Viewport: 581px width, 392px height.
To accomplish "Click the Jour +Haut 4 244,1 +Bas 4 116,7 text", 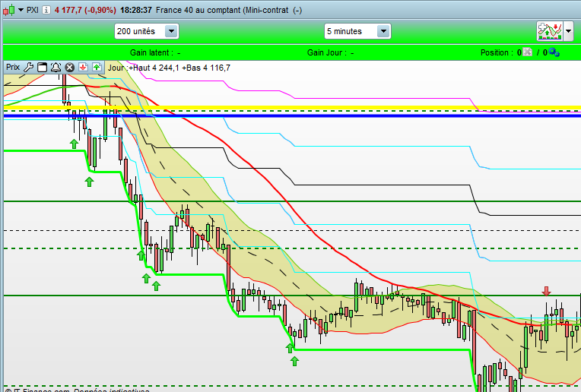I will (x=169, y=68).
